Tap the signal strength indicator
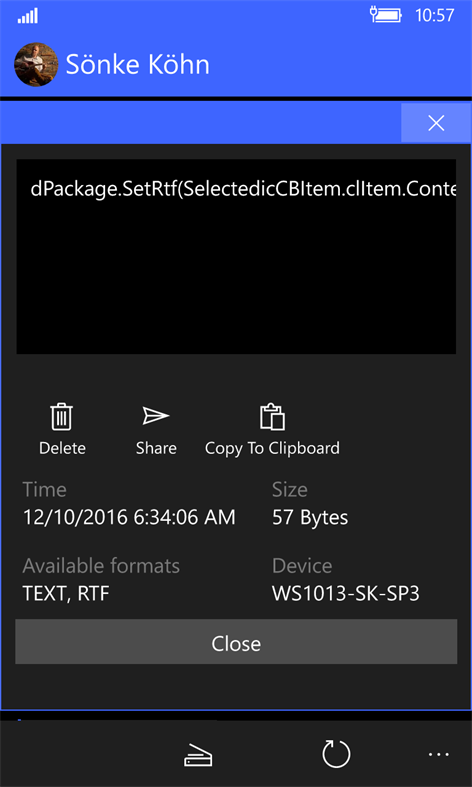The image size is (472, 787). tap(28, 16)
